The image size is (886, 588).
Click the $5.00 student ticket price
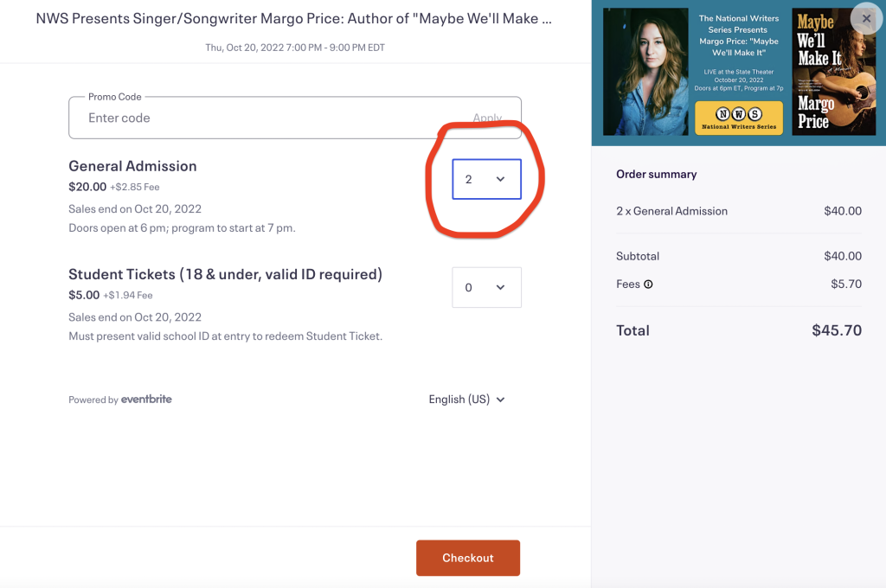pyautogui.click(x=84, y=295)
